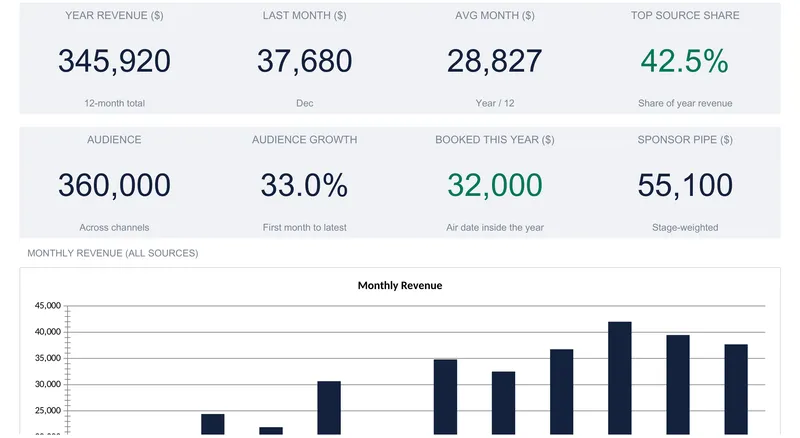Screen dimensions: 800x438
Task: Click the Year / 12 caption
Action: (494, 103)
